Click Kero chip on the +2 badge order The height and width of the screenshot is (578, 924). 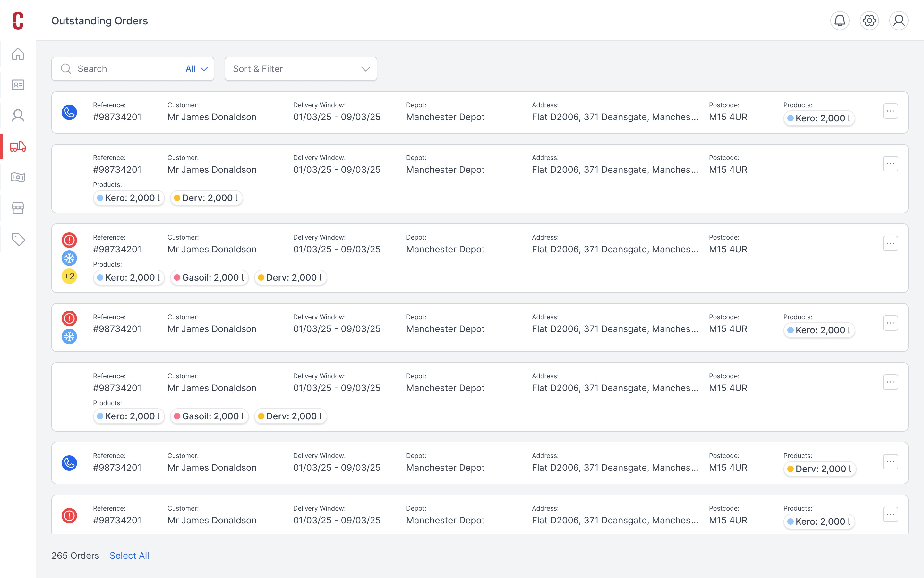tap(129, 277)
